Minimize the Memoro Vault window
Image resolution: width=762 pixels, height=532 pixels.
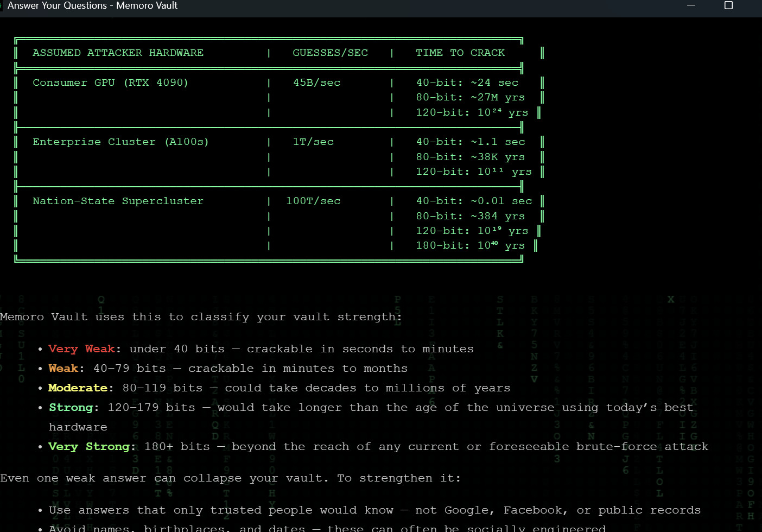click(x=691, y=5)
